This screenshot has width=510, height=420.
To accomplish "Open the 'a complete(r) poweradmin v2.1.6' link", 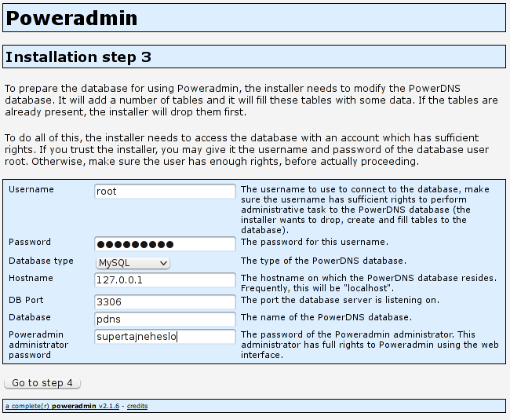I will point(63,406).
